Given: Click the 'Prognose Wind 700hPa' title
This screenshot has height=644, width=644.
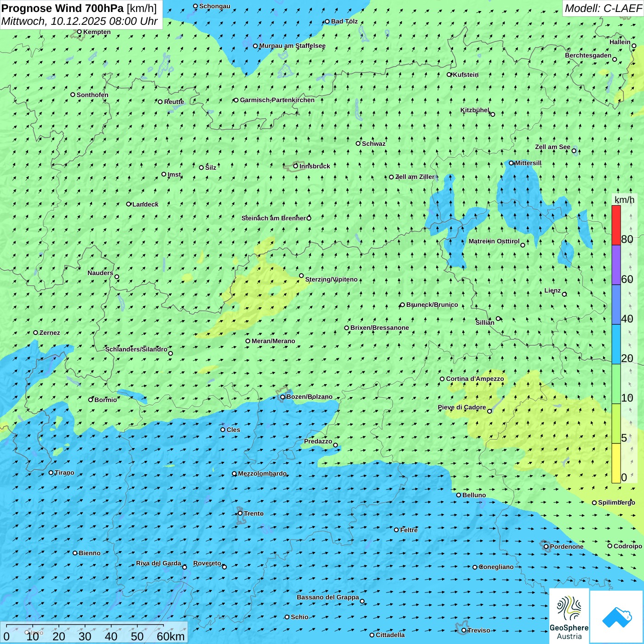Looking at the screenshot, I should pyautogui.click(x=63, y=8).
